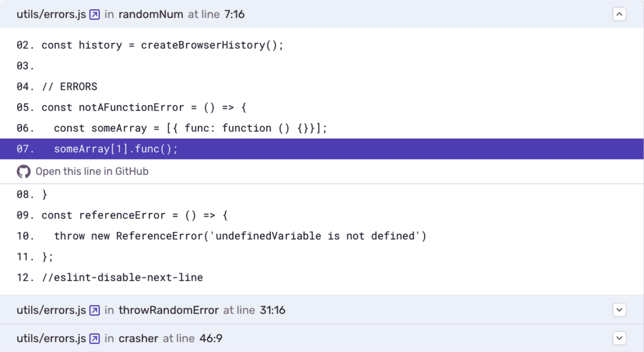Click external link icon in crasher frame header

pyautogui.click(x=95, y=338)
